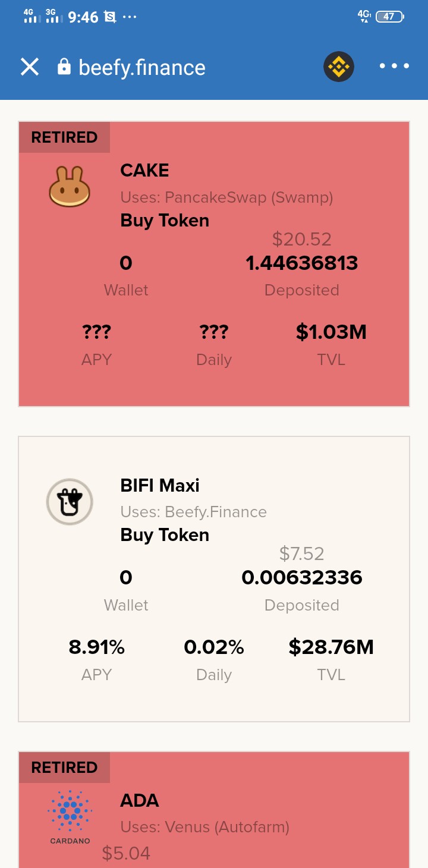Open the CAKE vault title

click(x=144, y=171)
